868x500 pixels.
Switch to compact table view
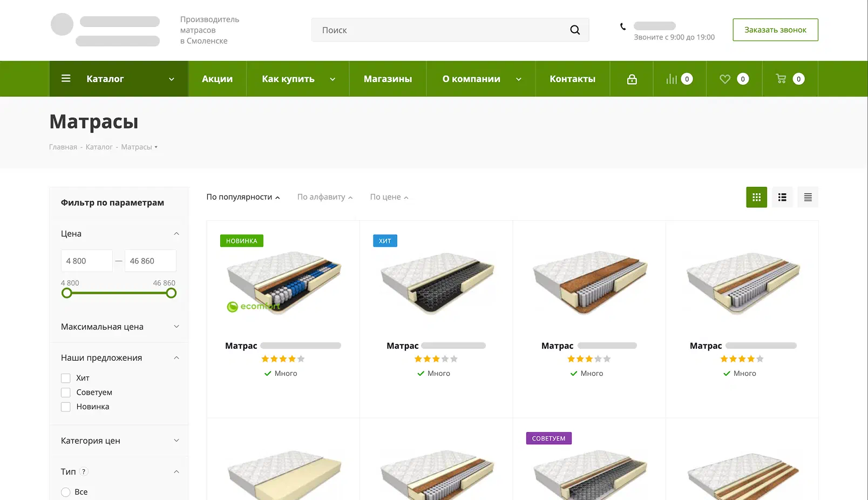coord(808,197)
